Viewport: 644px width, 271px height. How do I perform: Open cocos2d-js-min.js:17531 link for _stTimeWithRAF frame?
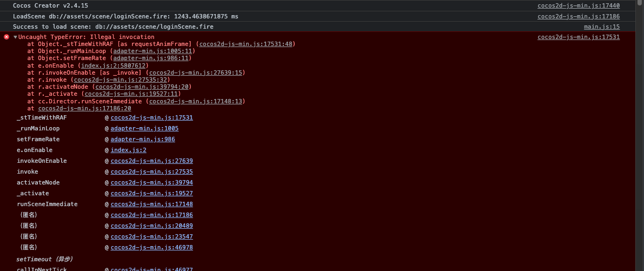151,117
